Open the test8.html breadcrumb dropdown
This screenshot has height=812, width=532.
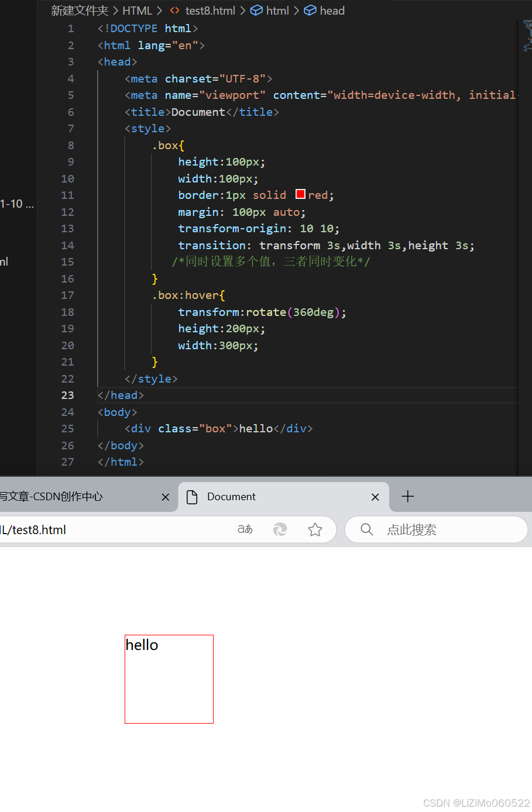coord(210,11)
